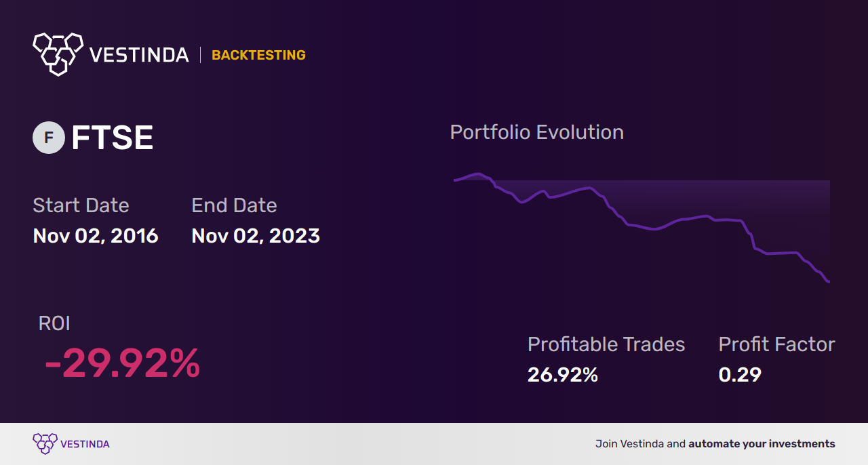This screenshot has width=868, height=465.
Task: Click the Nov 02, 2023 end date value
Action: (256, 236)
